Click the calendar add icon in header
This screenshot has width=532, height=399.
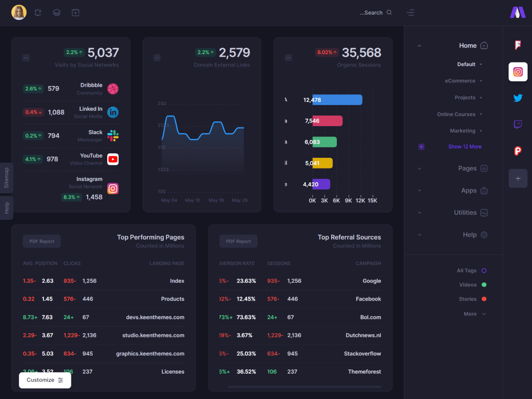pyautogui.click(x=76, y=12)
